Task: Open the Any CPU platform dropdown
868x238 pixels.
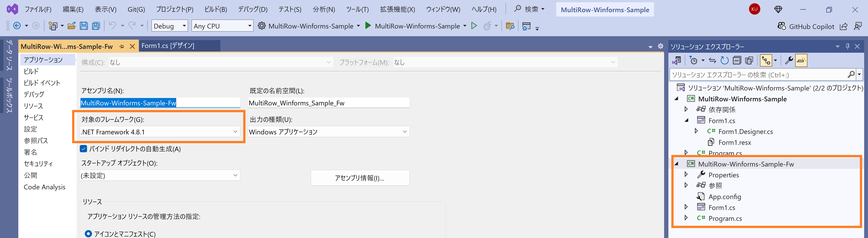Action: 222,26
